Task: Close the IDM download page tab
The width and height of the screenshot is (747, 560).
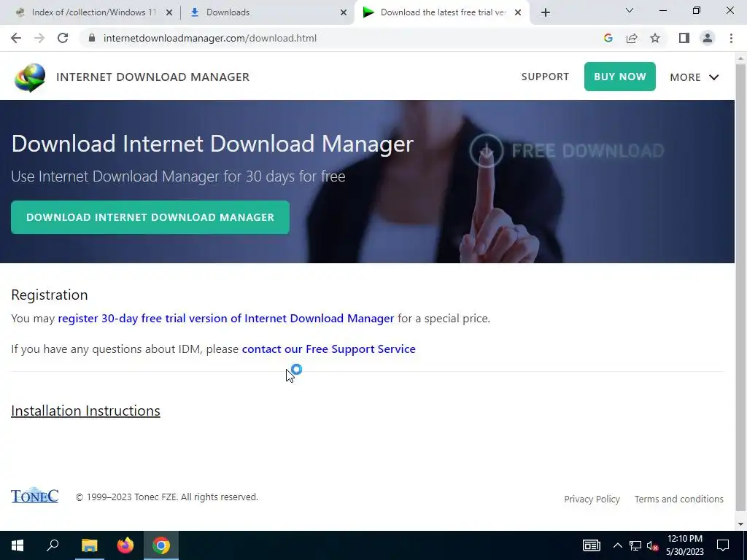Action: point(518,12)
